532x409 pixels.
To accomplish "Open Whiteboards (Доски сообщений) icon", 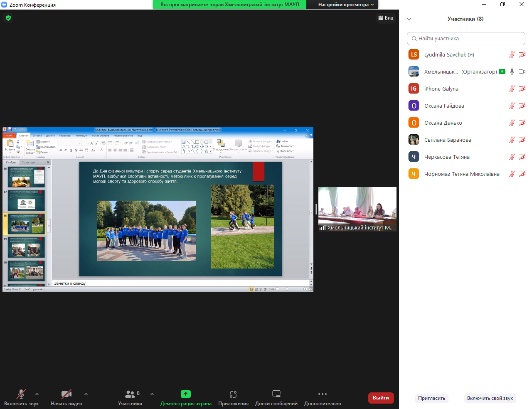I will point(276,394).
